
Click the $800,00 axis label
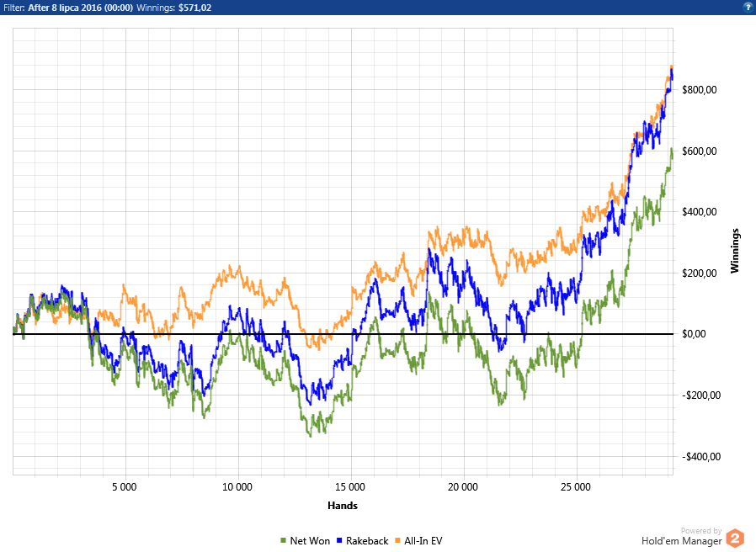(x=699, y=90)
